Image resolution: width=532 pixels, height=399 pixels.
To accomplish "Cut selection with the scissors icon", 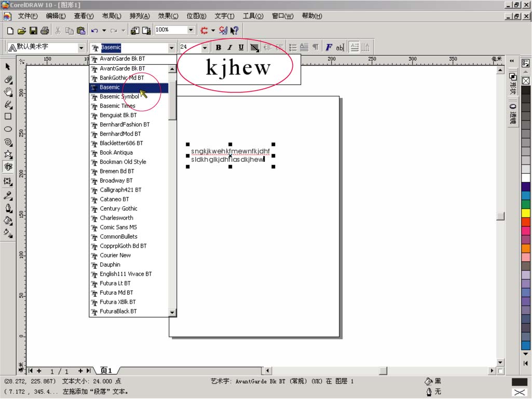I will tap(58, 31).
